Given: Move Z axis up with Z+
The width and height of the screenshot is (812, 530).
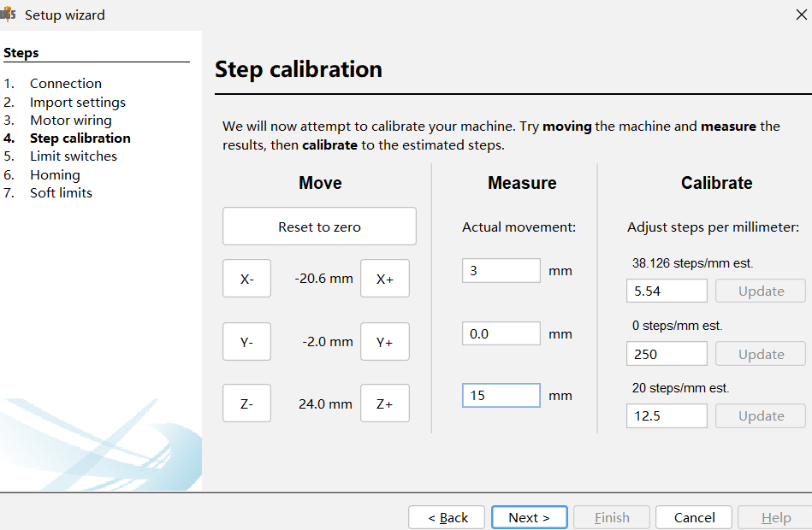Looking at the screenshot, I should click(x=385, y=403).
